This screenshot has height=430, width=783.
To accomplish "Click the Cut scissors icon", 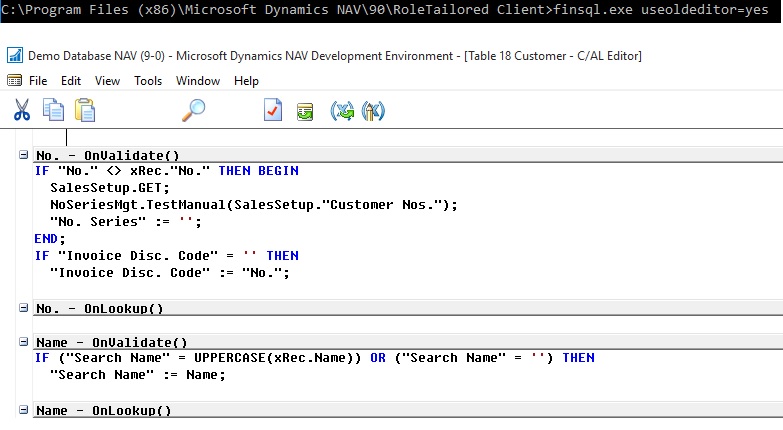I will point(22,110).
